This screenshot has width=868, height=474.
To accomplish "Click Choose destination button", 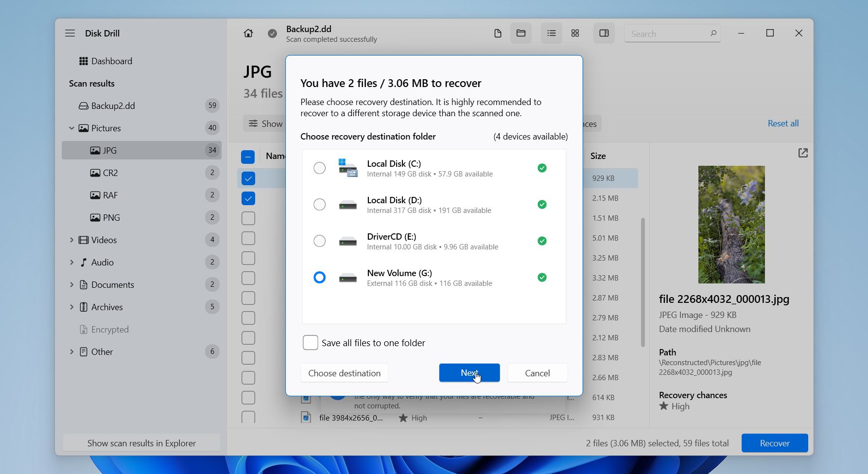I will coord(345,373).
